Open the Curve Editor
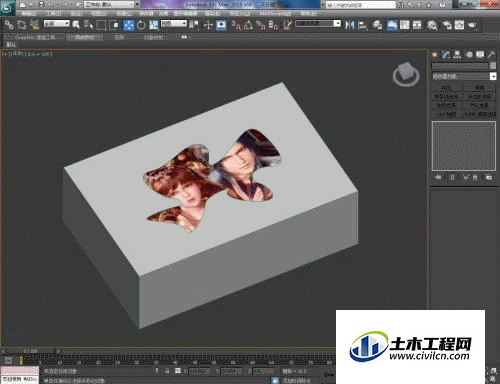 tap(405, 25)
